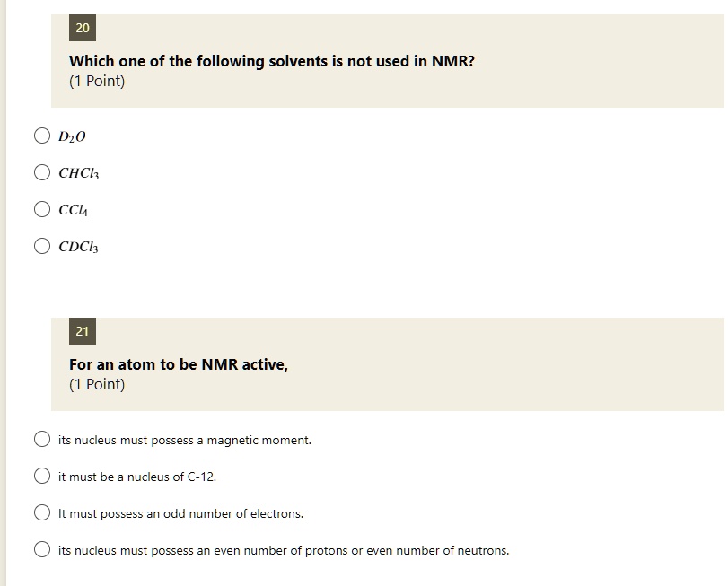This screenshot has width=728, height=586.
Task: Click the 'For an atom to be NMR active' heading
Action: (x=179, y=364)
